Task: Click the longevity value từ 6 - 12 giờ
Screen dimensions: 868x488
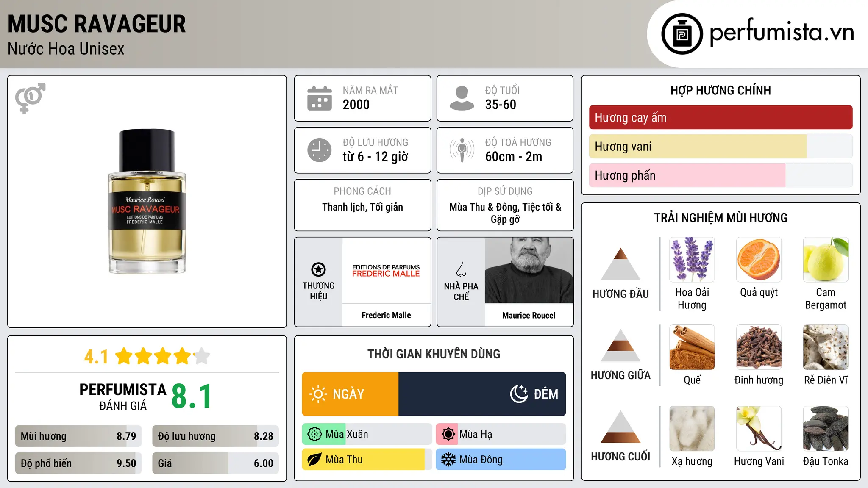Action: click(x=376, y=157)
